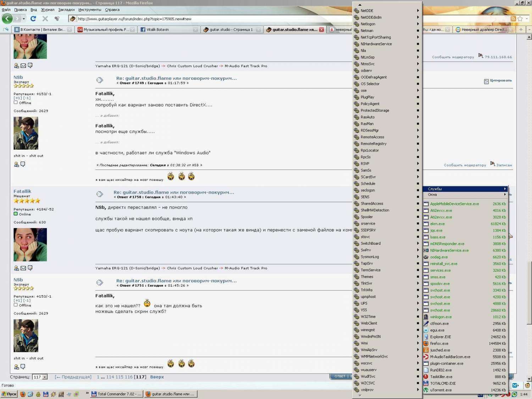Go to page 116 of the thread

(x=129, y=377)
